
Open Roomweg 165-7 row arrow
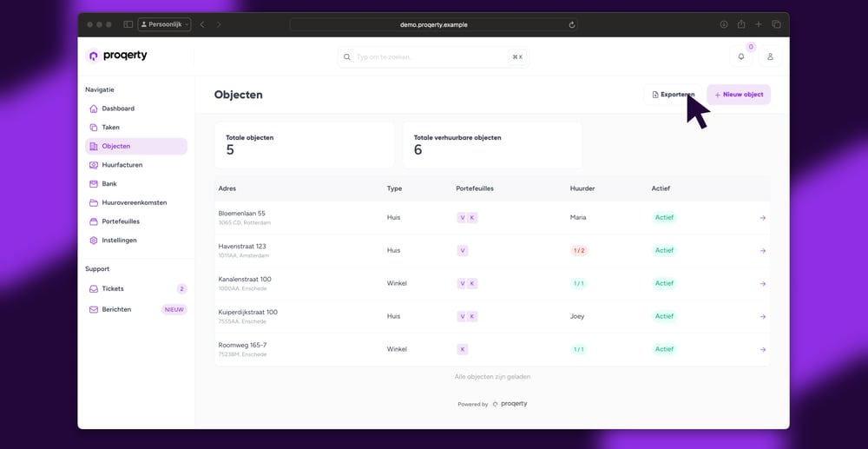762,349
